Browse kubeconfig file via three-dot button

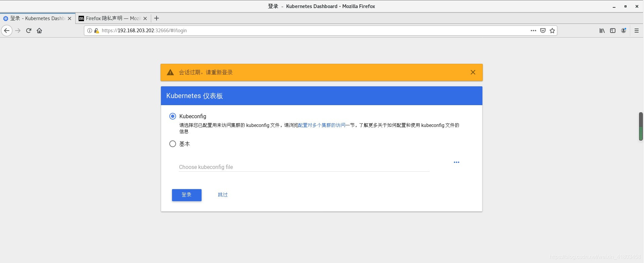pyautogui.click(x=457, y=162)
